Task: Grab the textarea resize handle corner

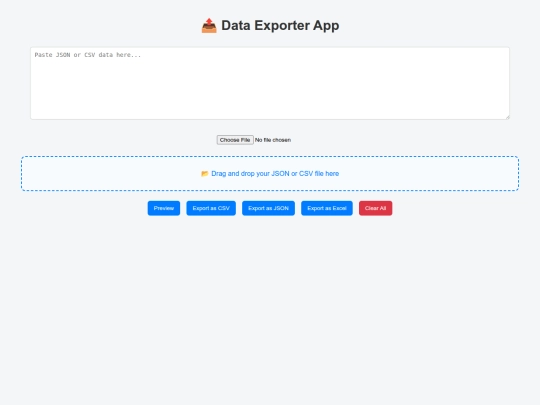Action: pos(507,117)
